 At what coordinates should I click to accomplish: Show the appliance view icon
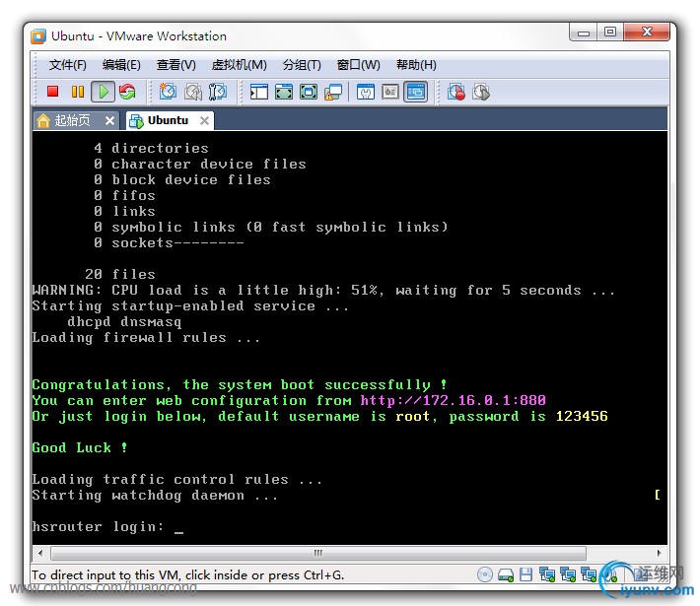click(x=390, y=92)
